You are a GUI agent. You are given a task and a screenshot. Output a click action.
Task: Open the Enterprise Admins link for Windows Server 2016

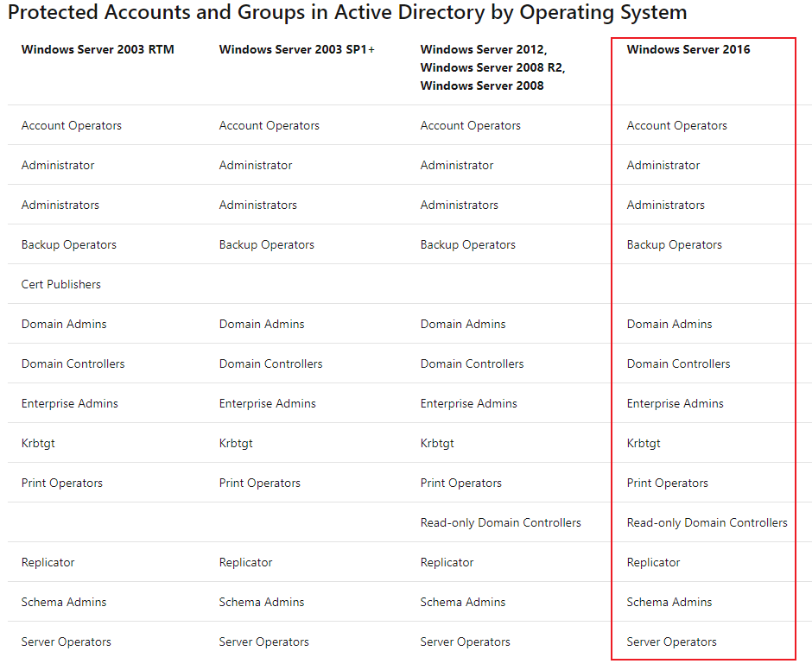(x=674, y=403)
